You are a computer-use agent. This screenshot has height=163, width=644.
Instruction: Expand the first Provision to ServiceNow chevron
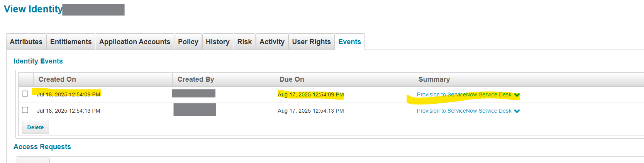pos(517,95)
